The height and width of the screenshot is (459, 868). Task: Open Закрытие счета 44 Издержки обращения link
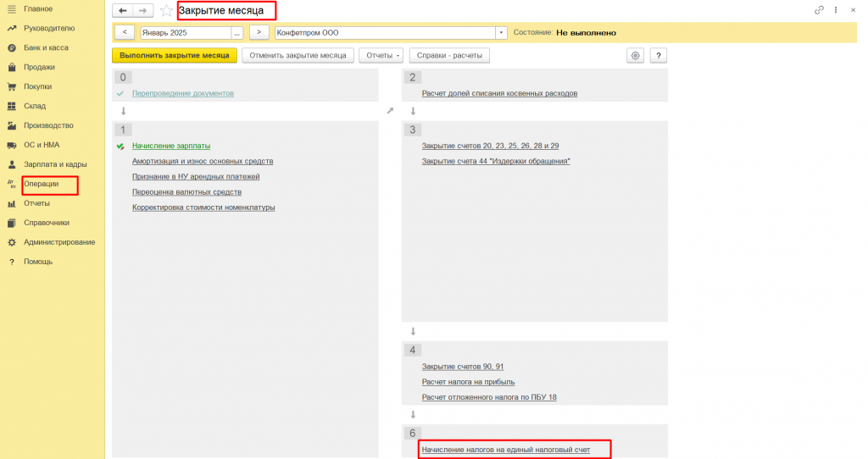pos(496,162)
